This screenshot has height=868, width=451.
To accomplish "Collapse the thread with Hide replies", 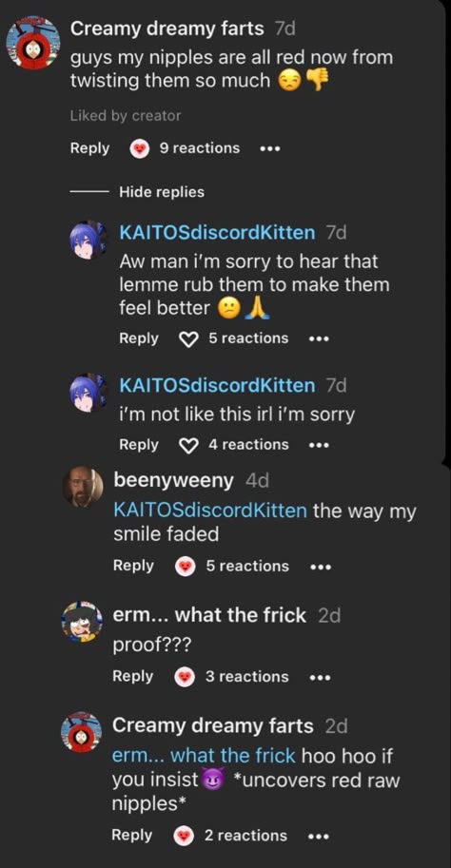I will 162,192.
